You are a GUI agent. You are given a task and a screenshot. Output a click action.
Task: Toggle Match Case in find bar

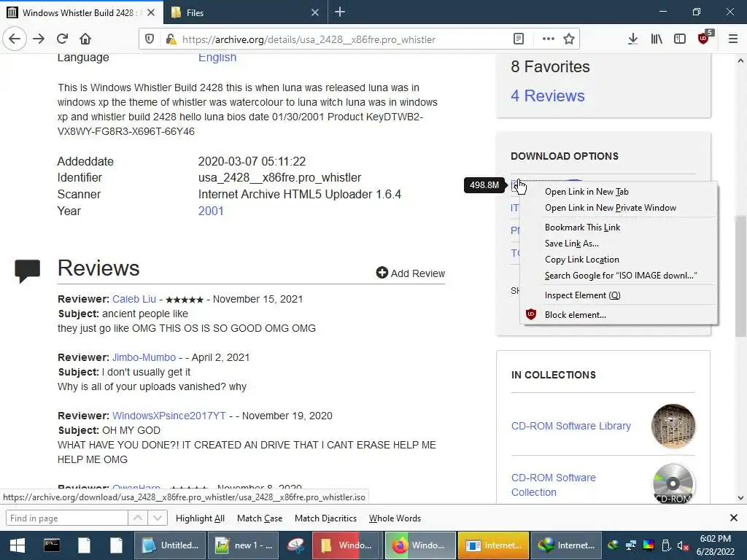pyautogui.click(x=260, y=518)
